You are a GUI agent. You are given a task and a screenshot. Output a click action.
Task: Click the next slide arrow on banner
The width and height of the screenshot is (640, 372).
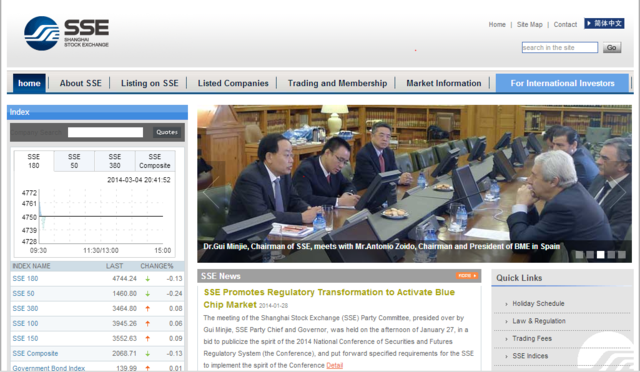click(617, 192)
